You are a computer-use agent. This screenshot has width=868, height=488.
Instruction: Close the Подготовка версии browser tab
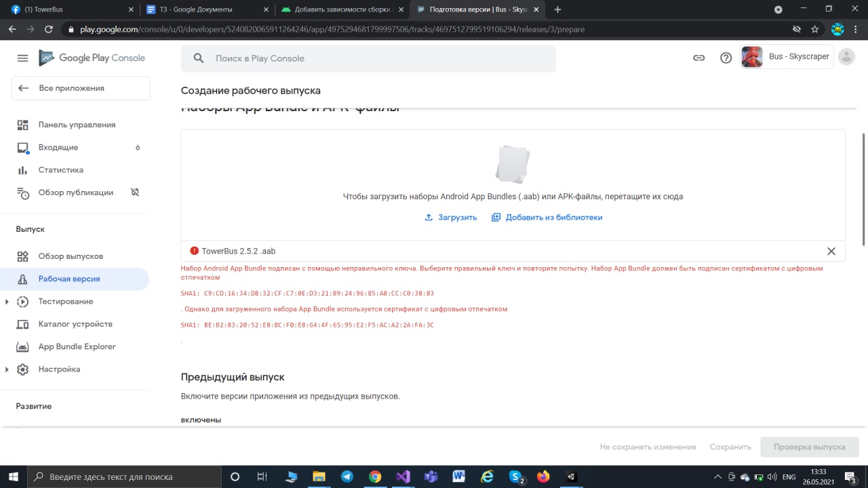pyautogui.click(x=536, y=9)
